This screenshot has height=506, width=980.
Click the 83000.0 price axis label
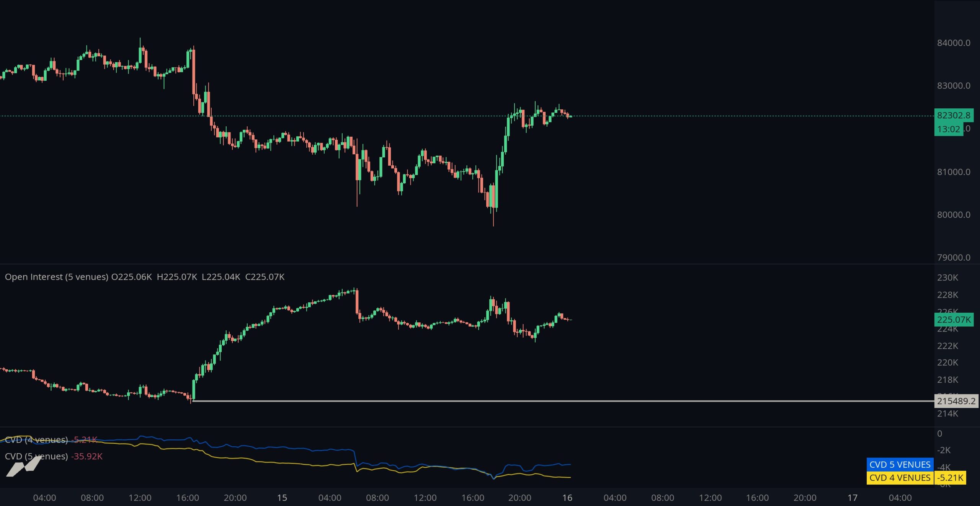pyautogui.click(x=954, y=86)
